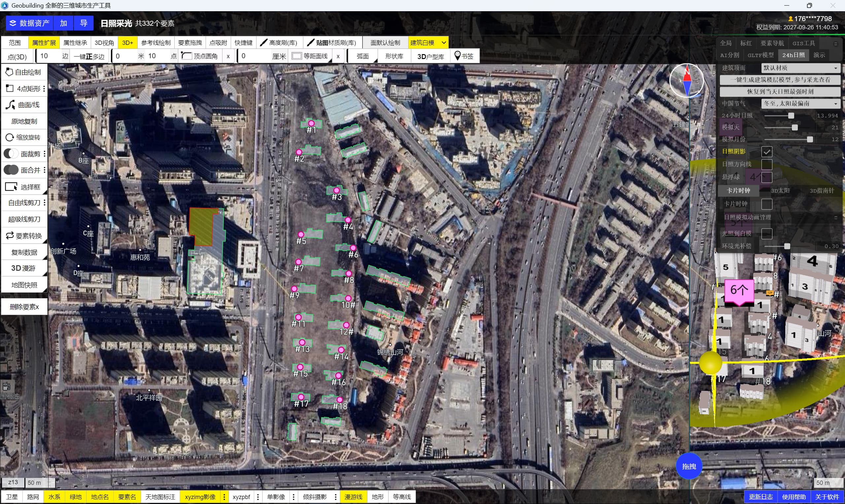
Task: Click the blue drag circle button
Action: pos(689,466)
